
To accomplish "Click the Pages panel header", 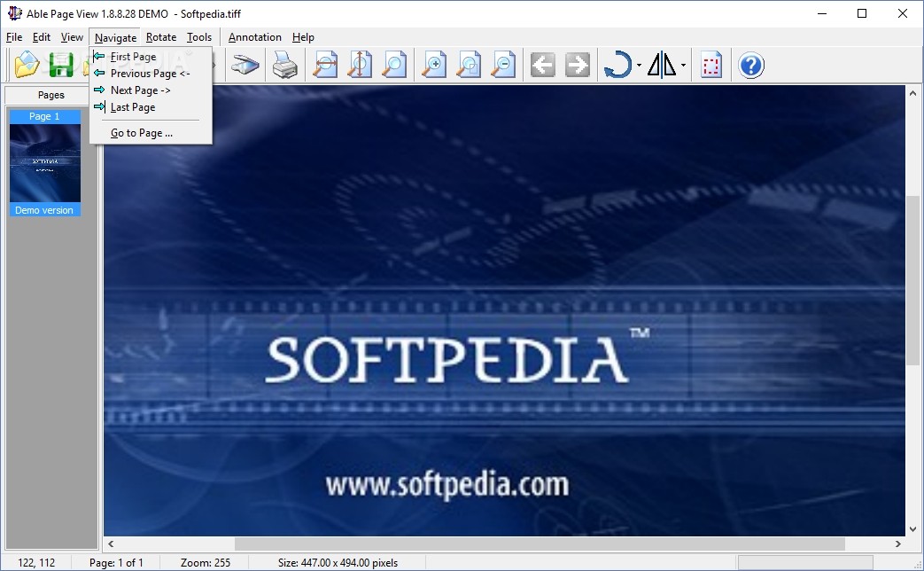I will pyautogui.click(x=50, y=95).
